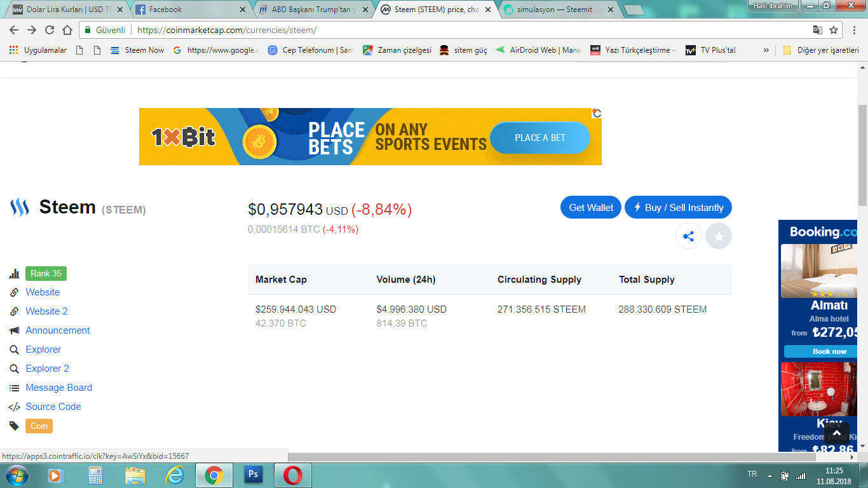Click the translate page icon in address bar
The height and width of the screenshot is (488, 868).
pyautogui.click(x=818, y=30)
